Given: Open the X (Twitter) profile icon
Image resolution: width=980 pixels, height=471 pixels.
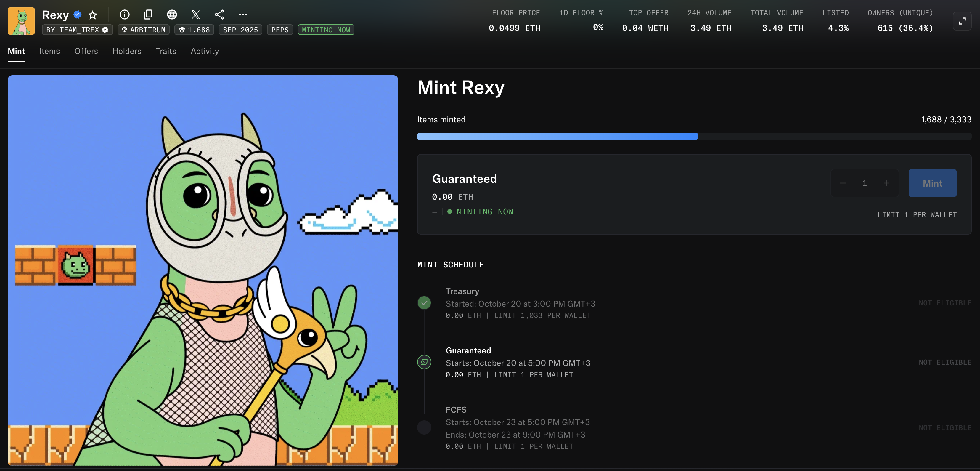Looking at the screenshot, I should (195, 15).
